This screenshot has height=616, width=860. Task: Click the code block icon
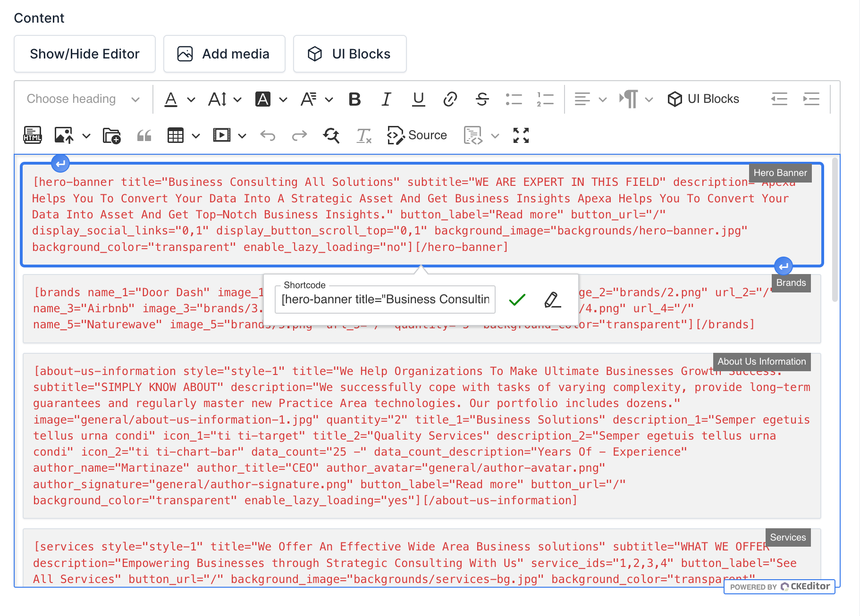473,135
